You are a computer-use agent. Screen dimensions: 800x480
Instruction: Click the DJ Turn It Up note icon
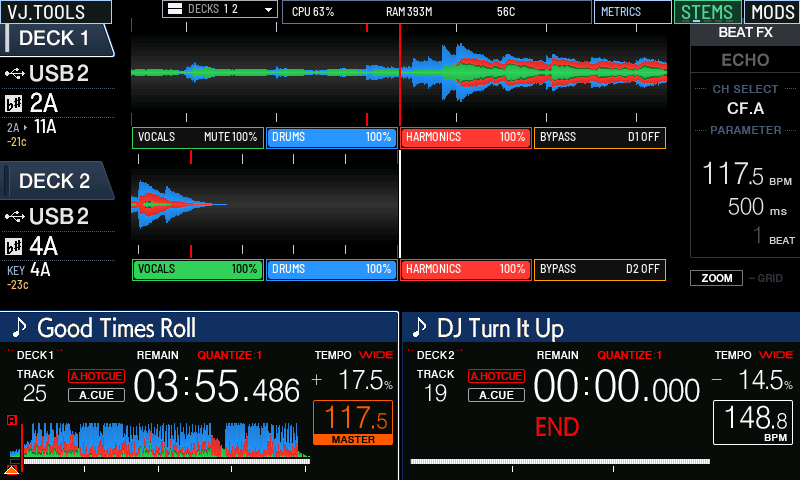(419, 327)
